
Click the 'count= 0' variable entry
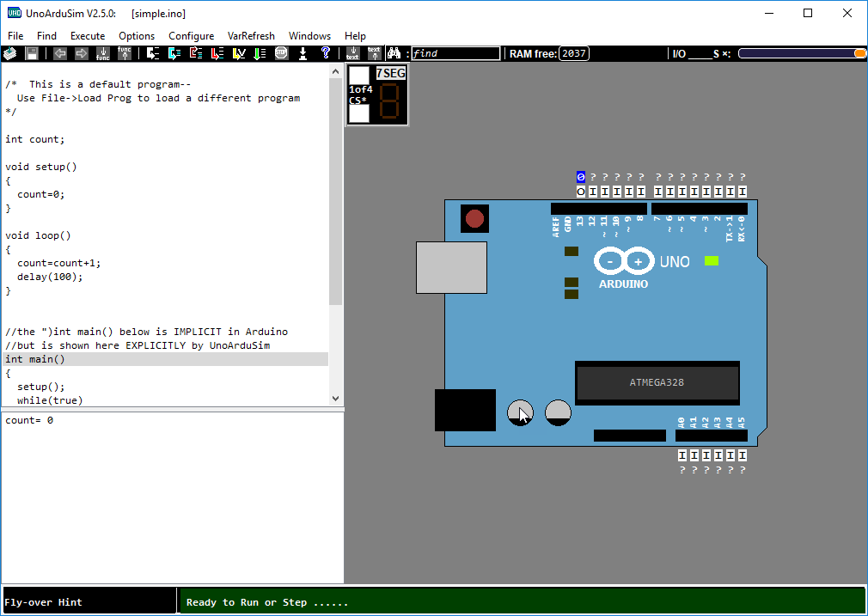(29, 420)
